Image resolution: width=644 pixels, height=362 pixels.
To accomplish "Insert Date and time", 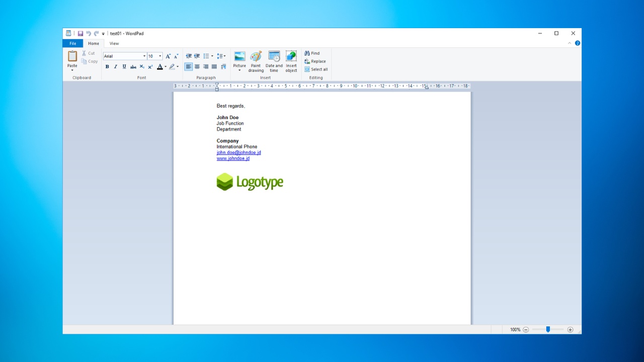I will point(274,61).
